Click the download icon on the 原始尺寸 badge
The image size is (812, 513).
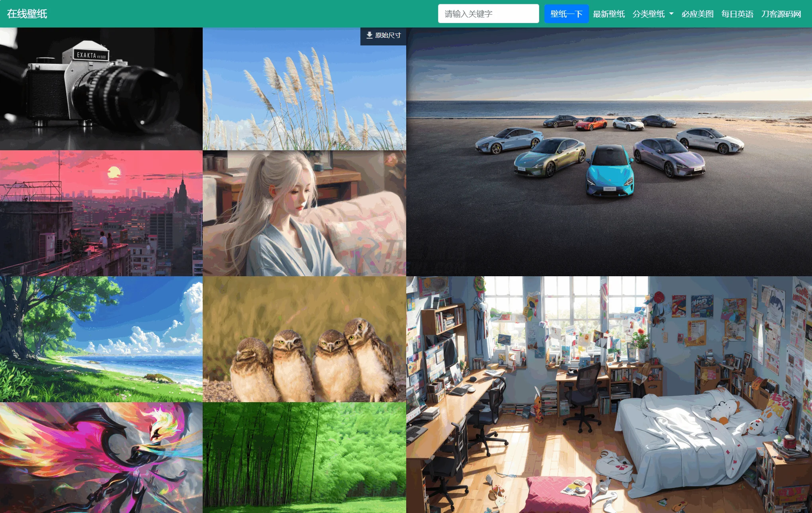pos(369,35)
